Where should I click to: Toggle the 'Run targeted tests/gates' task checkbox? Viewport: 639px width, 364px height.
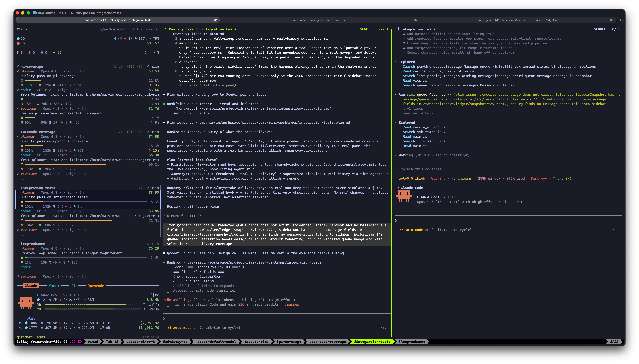coord(404,48)
